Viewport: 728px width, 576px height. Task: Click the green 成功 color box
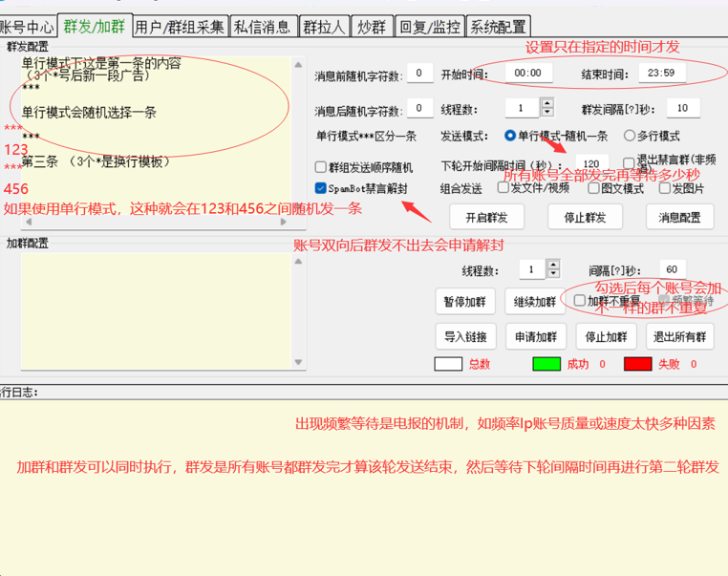tap(546, 364)
